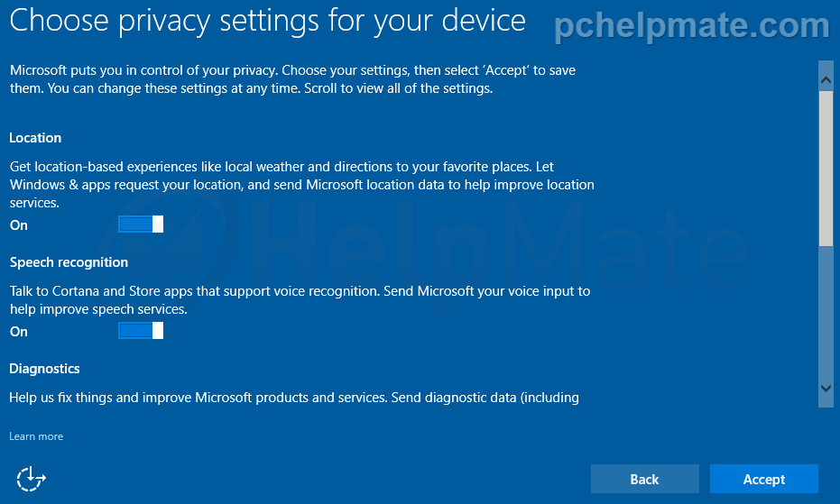Select the Diagnostics section heading
This screenshot has width=840, height=504.
pos(44,369)
